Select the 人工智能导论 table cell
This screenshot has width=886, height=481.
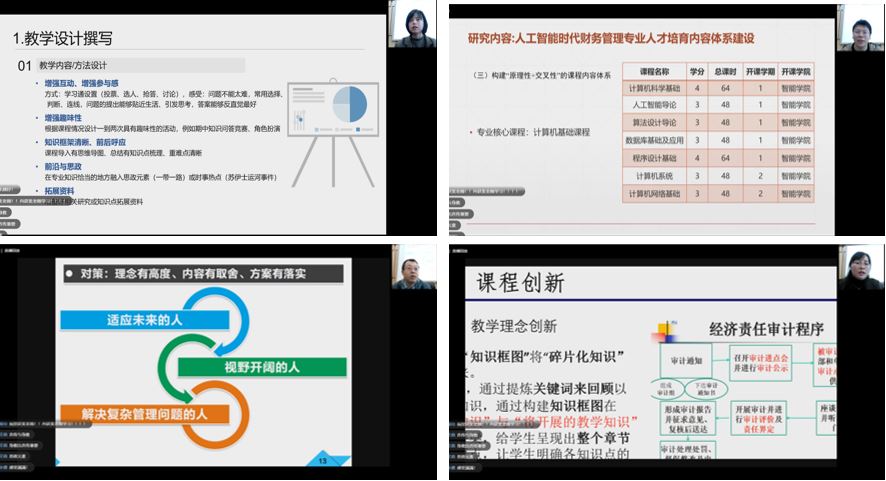tap(653, 104)
